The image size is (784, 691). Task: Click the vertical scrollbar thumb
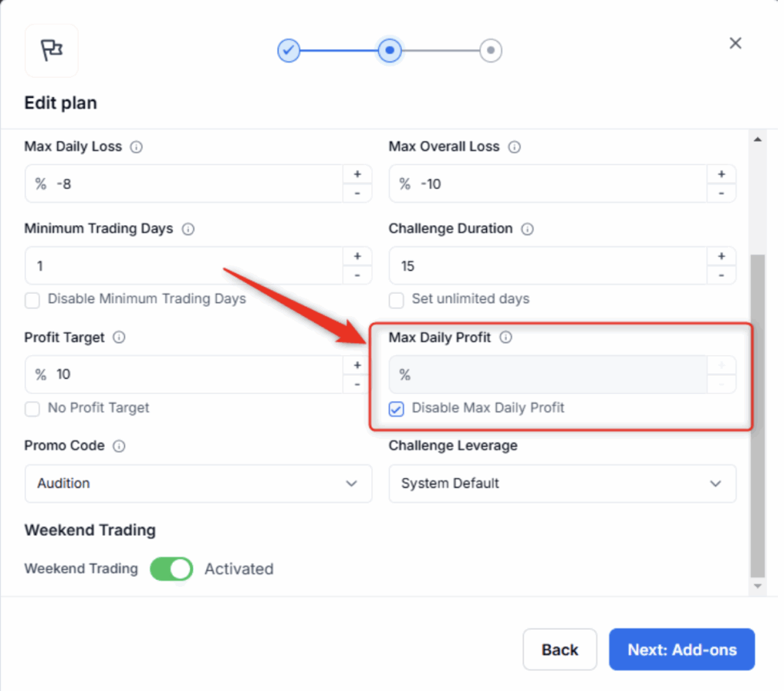coord(757,413)
